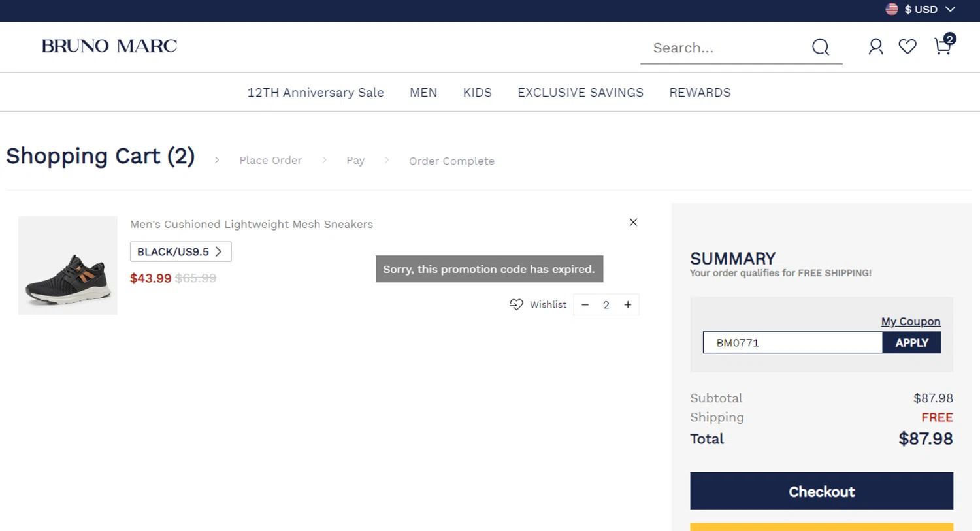
Task: Click the expired promotion code message
Action: click(x=489, y=269)
